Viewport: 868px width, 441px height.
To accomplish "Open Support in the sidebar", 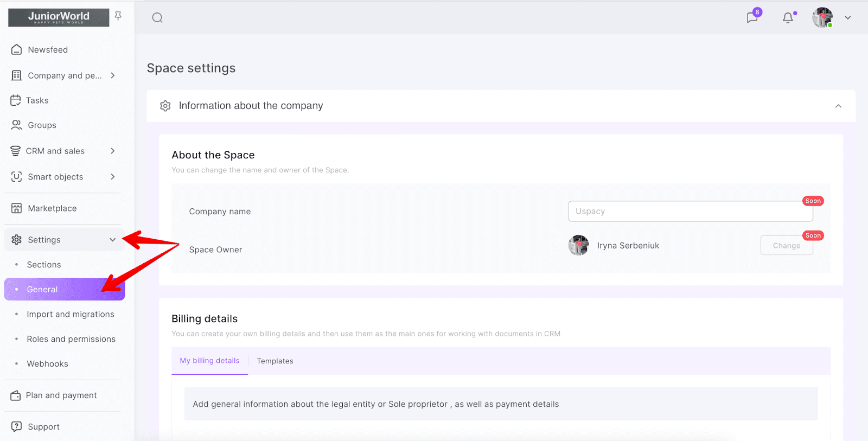I will pos(43,427).
